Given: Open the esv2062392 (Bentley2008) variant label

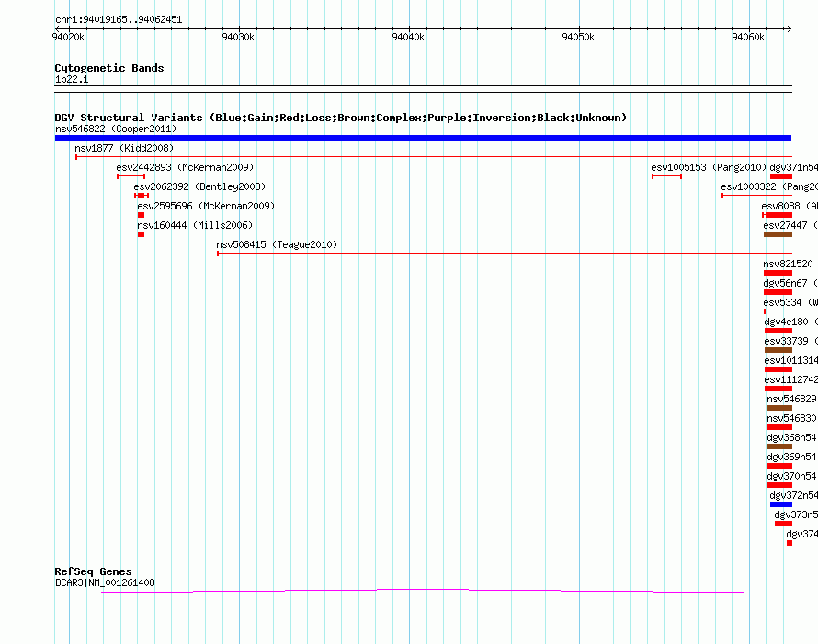Looking at the screenshot, I should coord(199,186).
